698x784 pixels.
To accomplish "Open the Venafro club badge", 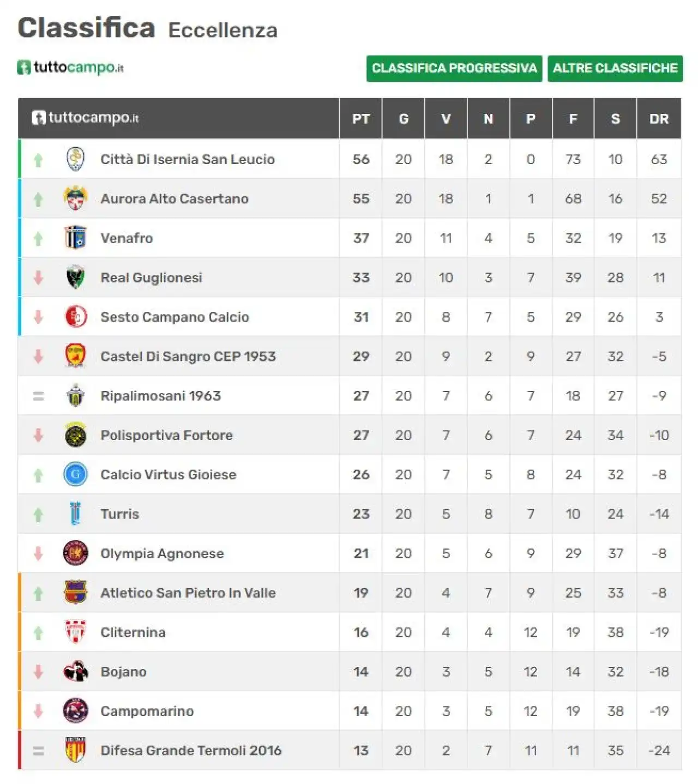I will click(x=76, y=238).
